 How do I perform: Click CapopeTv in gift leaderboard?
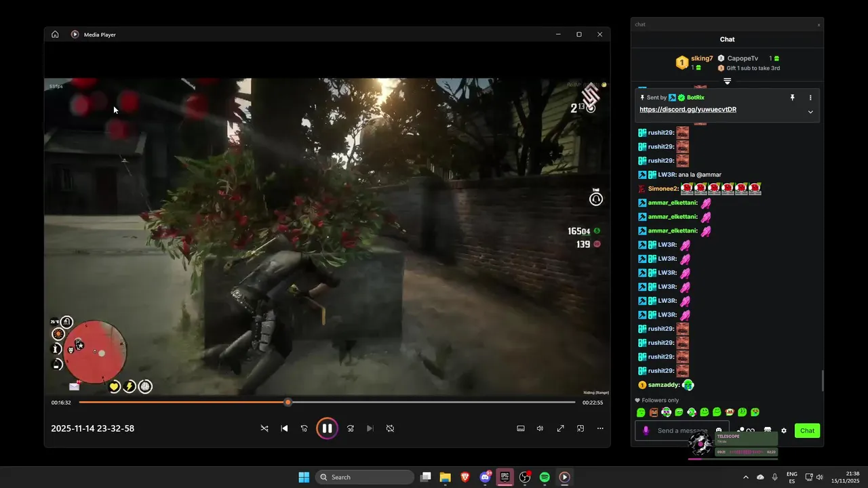point(743,58)
